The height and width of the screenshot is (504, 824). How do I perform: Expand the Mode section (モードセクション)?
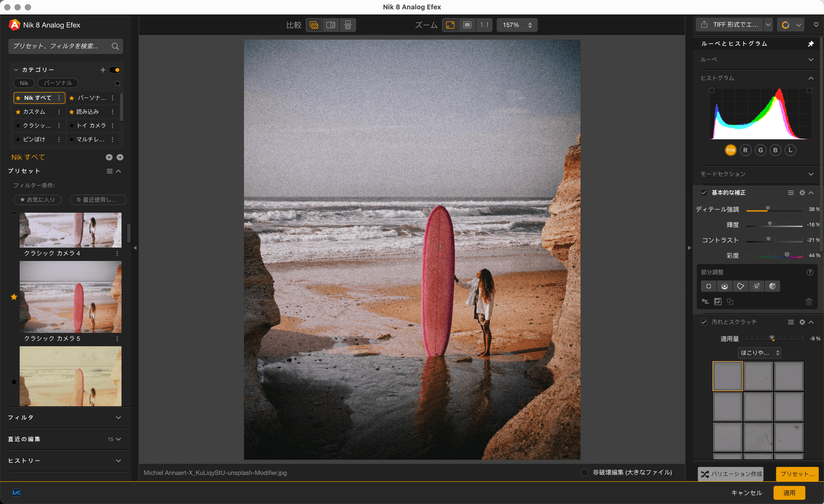coord(811,174)
